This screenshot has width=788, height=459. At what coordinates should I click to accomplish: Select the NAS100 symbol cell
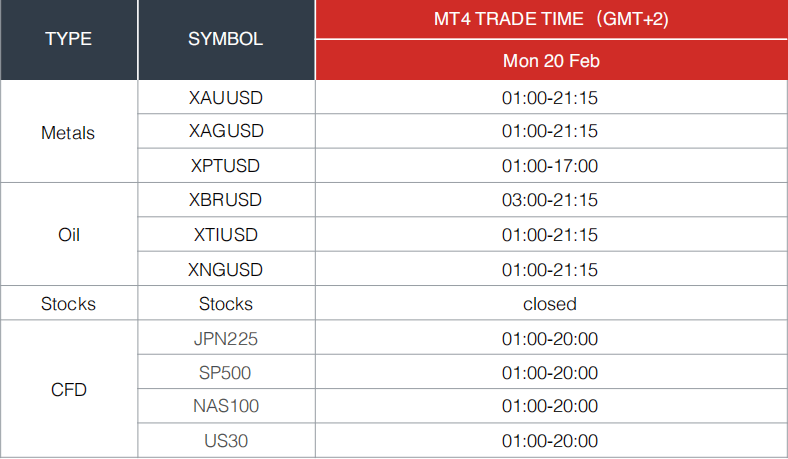click(226, 406)
